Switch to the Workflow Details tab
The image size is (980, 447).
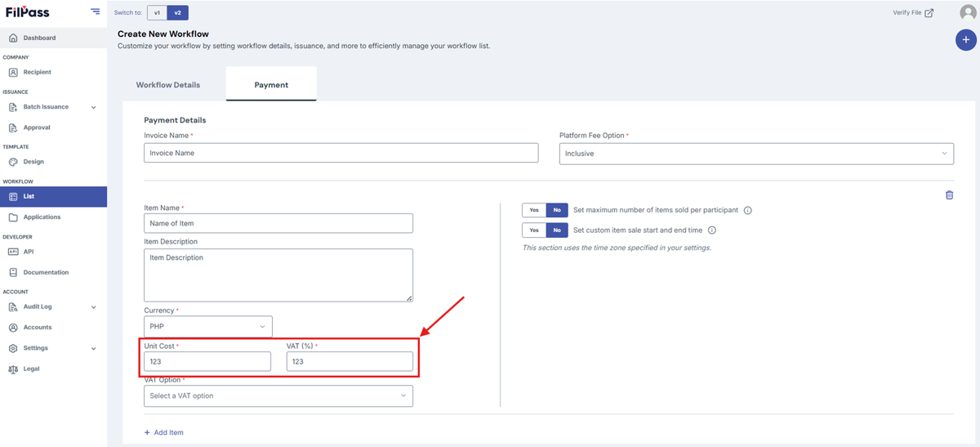[x=168, y=85]
